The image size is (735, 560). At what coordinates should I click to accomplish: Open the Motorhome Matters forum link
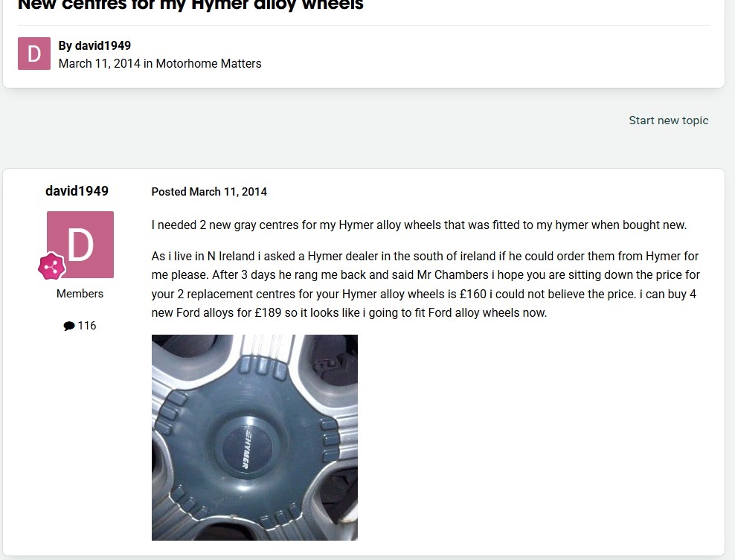click(208, 63)
